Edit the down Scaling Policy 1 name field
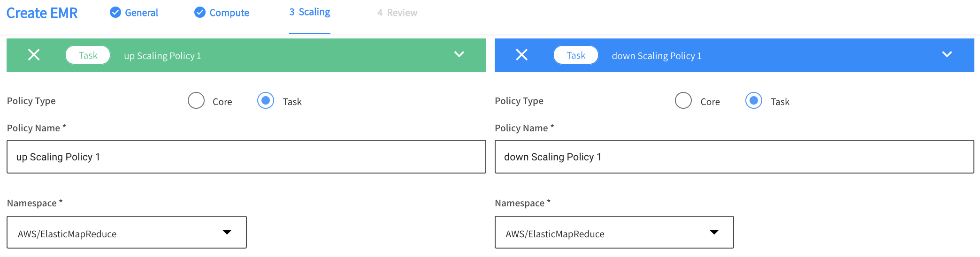The height and width of the screenshot is (257, 980). 734,157
